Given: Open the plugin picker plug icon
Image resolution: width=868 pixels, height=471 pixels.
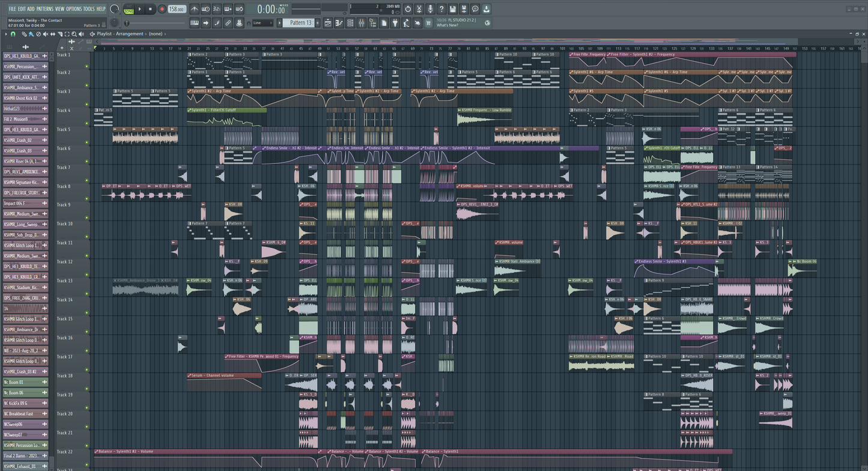Looking at the screenshot, I should [x=395, y=23].
